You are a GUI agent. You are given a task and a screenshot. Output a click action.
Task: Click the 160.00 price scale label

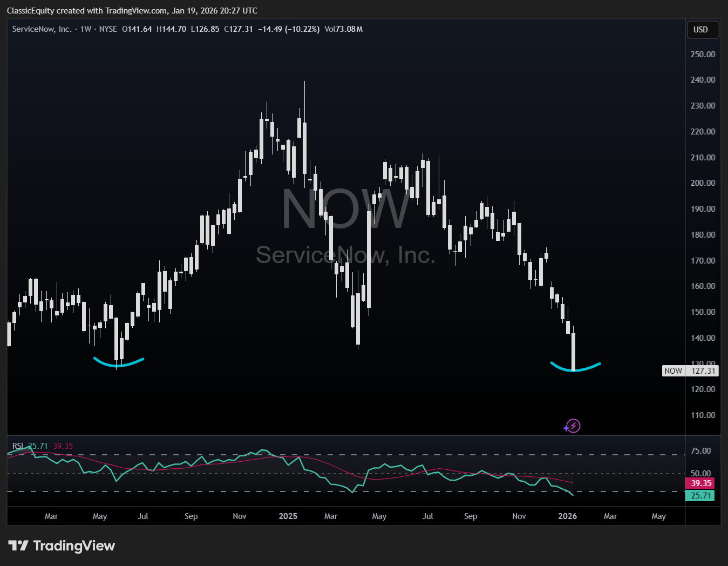703,286
